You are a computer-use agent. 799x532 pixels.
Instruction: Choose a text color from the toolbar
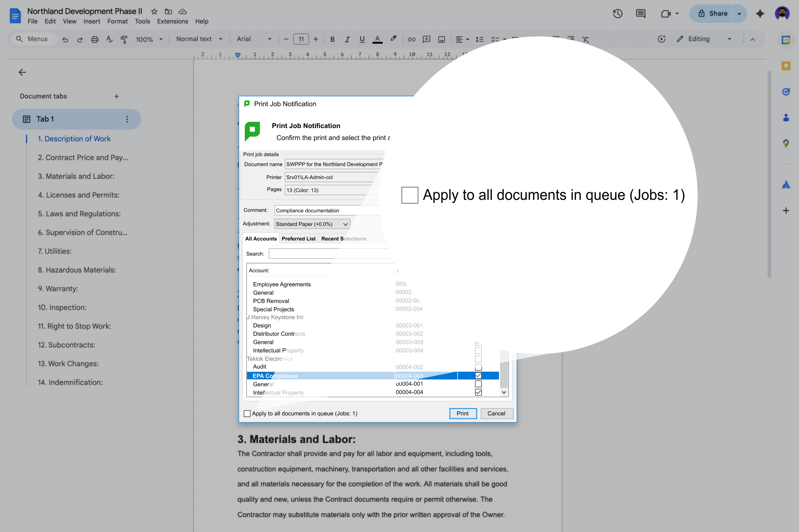377,39
